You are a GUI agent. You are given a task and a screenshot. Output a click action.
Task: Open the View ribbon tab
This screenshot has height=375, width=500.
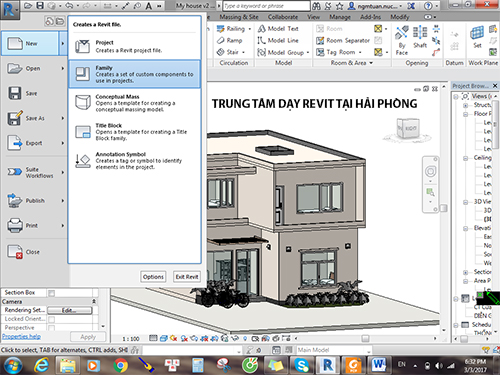[x=313, y=17]
